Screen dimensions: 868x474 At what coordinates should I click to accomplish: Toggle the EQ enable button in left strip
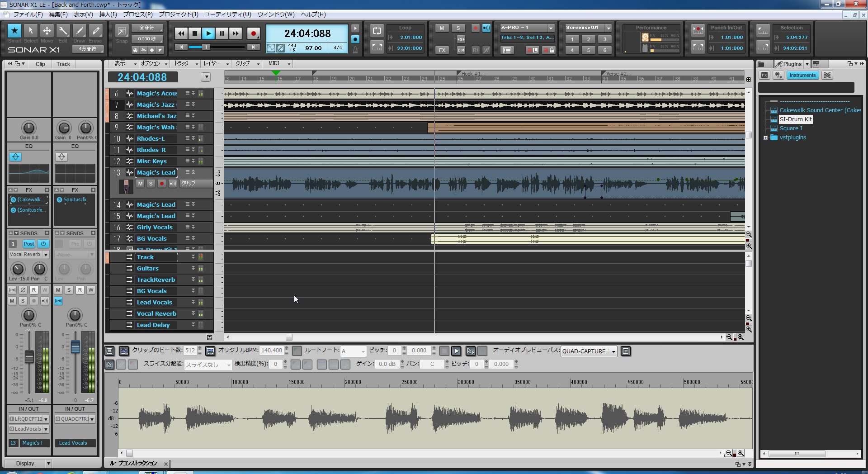(15, 157)
